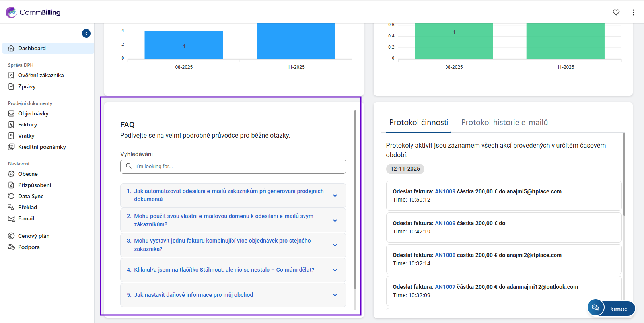644x323 pixels.
Task: Open Překlad translation icon in sidebar
Action: coord(11,207)
